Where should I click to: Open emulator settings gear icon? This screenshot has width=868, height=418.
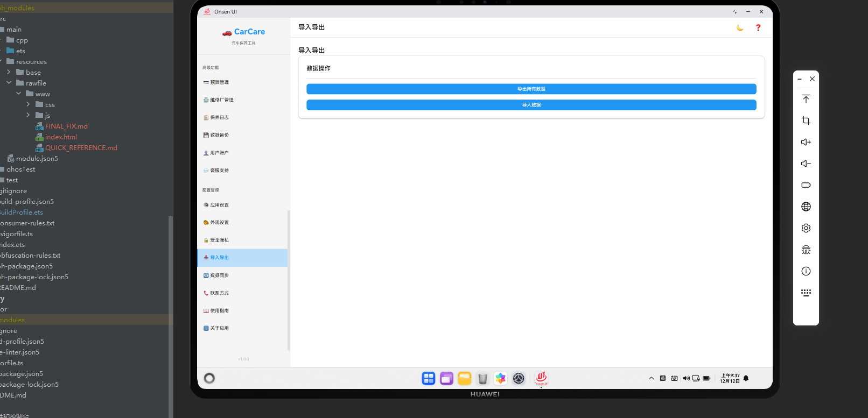806,228
